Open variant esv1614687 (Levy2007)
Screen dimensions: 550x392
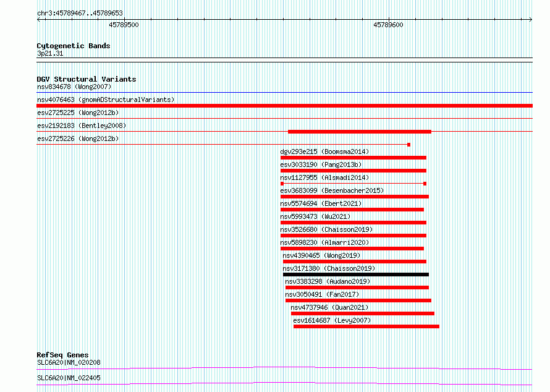point(332,320)
